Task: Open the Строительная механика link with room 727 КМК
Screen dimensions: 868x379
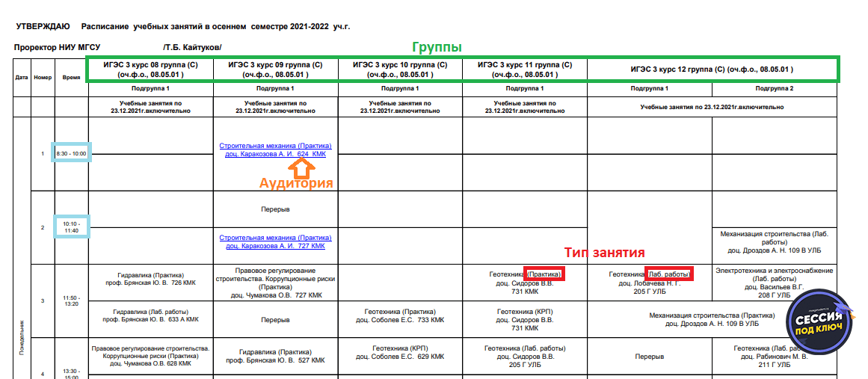Action: click(275, 241)
